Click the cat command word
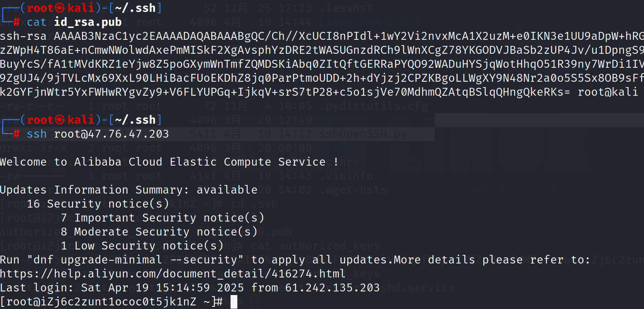644x309 pixels. (37, 22)
